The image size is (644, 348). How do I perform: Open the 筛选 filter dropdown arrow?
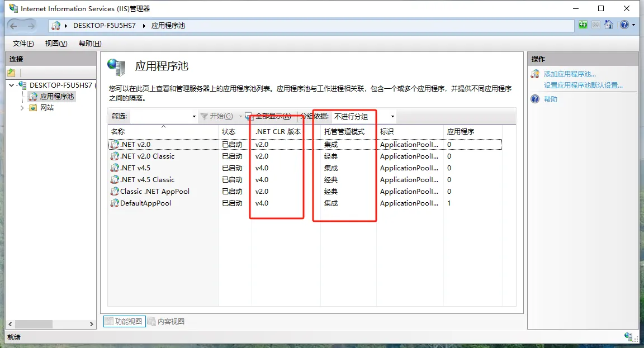(x=194, y=117)
